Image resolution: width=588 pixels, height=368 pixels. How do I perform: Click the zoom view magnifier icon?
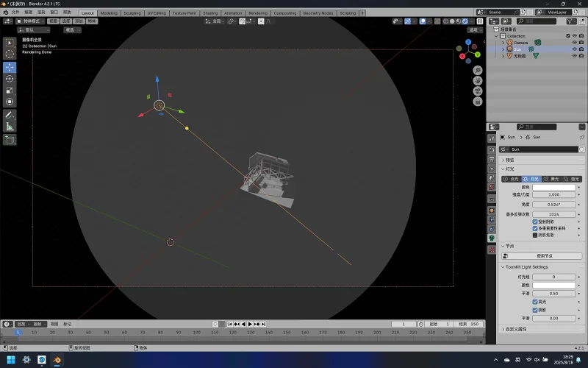point(477,70)
